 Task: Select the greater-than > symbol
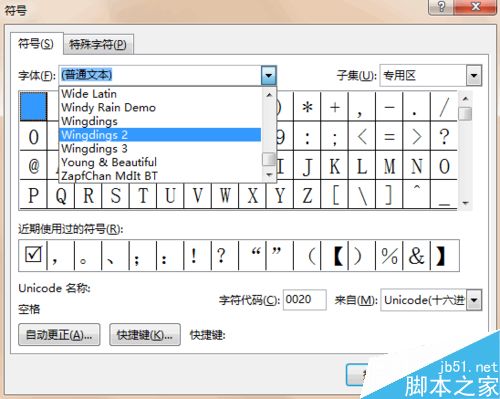click(417, 136)
